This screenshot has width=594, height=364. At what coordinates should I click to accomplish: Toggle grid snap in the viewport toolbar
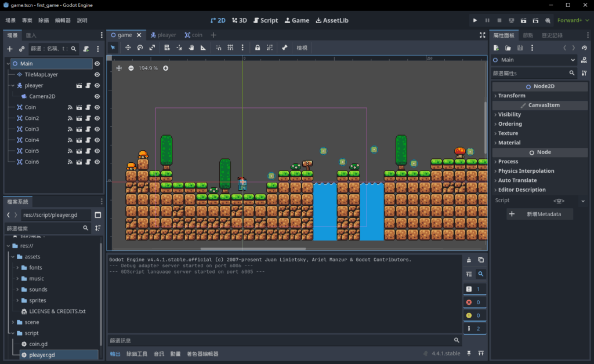[230, 48]
